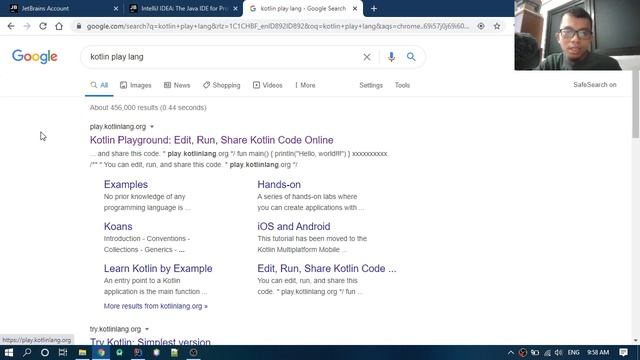Open File Explorer from the taskbar
Image resolution: width=640 pixels, height=360 pixels.
[x=82, y=353]
